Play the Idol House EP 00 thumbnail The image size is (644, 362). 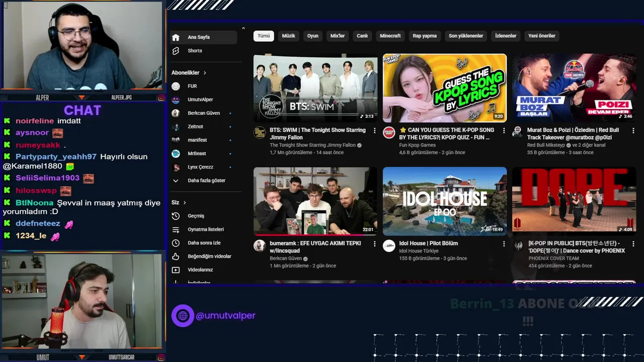445,201
